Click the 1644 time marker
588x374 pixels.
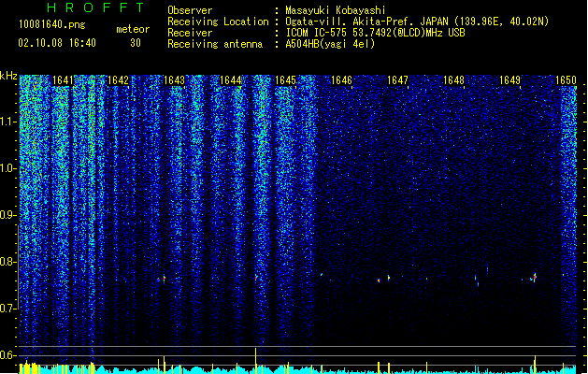coord(230,80)
